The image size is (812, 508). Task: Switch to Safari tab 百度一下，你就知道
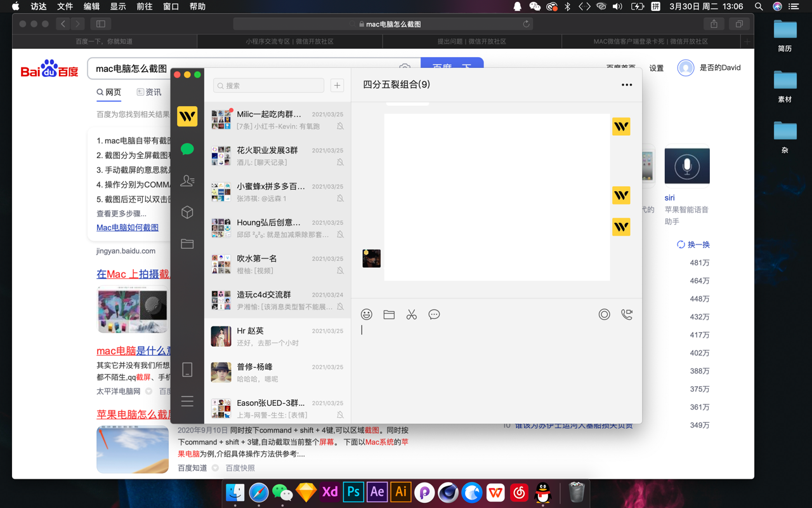coord(104,41)
